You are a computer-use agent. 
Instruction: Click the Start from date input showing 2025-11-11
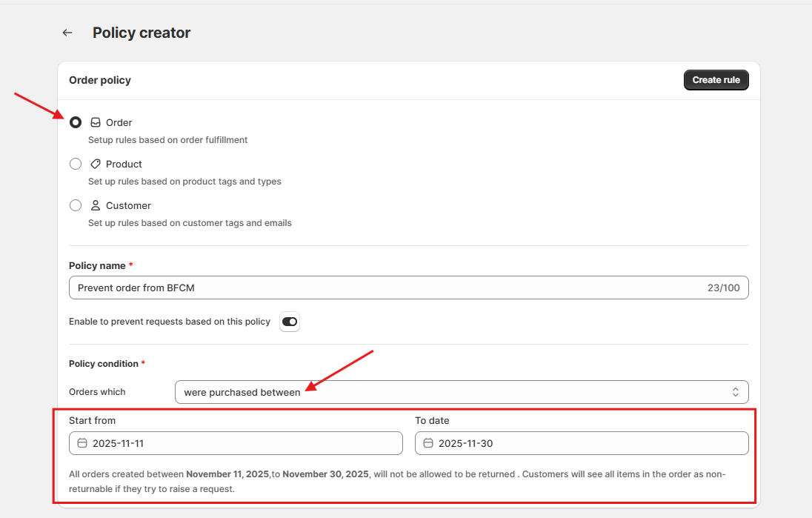(236, 442)
